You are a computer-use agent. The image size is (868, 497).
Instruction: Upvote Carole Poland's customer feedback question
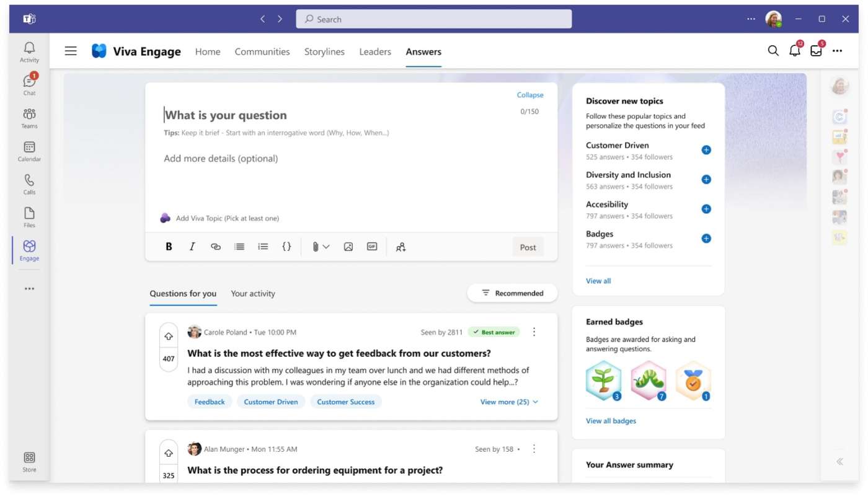coord(168,335)
